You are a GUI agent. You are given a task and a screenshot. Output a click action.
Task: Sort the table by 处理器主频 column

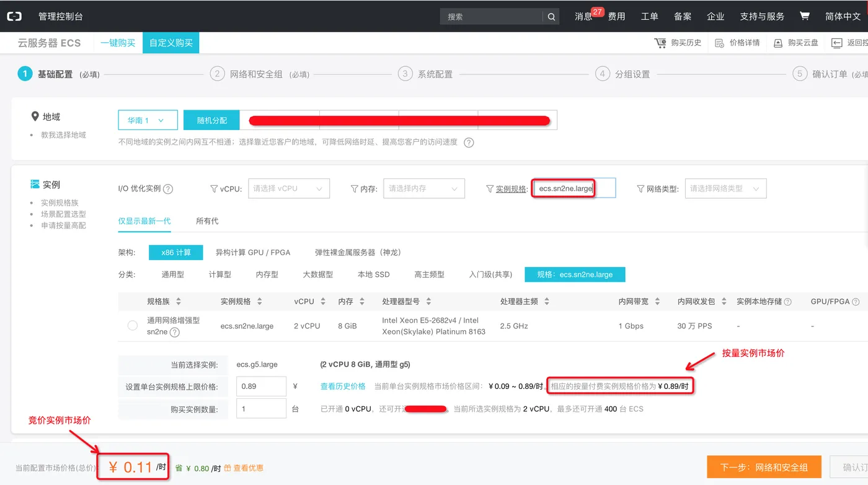(546, 302)
